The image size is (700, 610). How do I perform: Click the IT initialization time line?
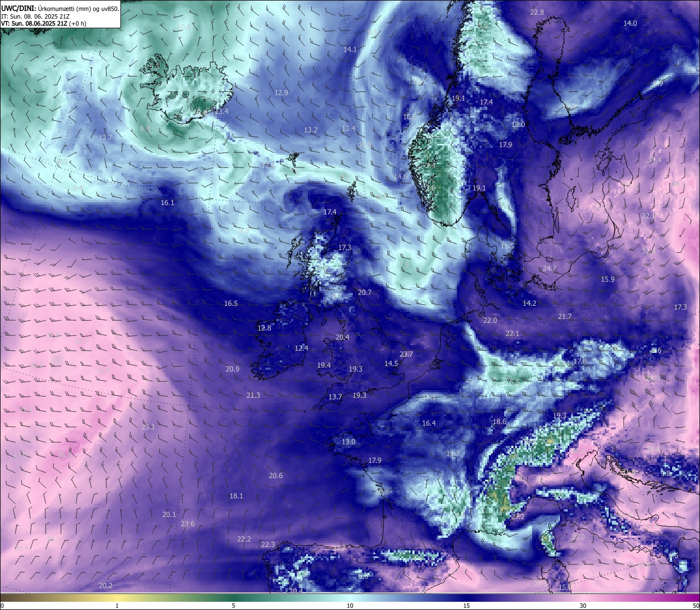pos(36,16)
